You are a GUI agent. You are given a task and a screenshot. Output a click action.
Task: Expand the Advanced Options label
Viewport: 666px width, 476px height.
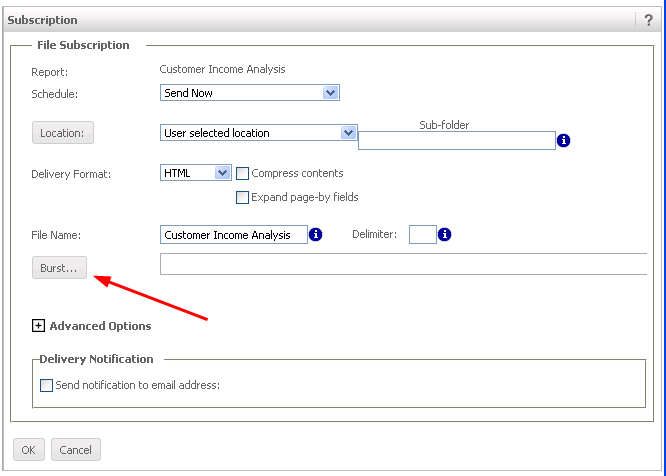(100, 326)
